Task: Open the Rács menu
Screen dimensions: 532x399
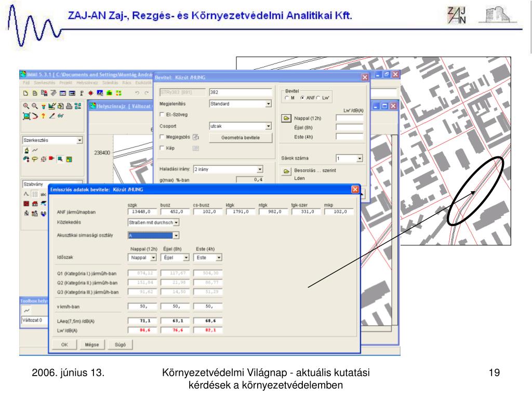Action: (x=127, y=83)
